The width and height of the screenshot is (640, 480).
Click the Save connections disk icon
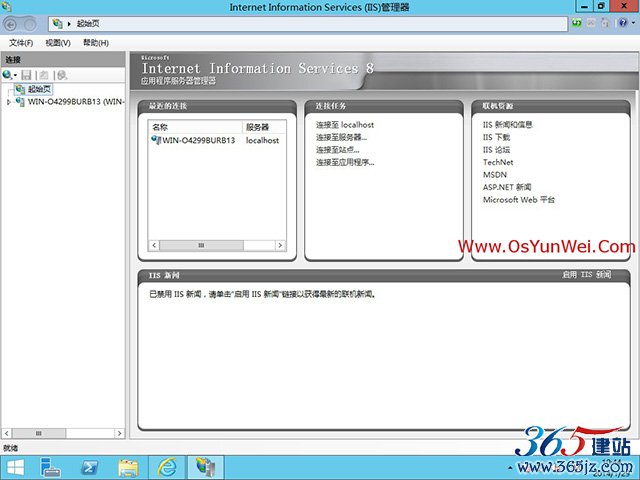point(27,75)
